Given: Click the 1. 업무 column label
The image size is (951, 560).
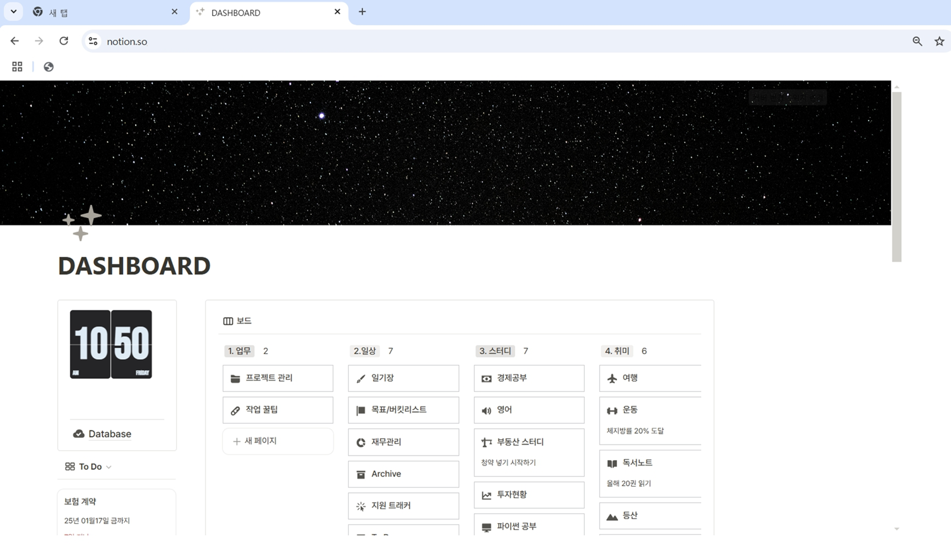Looking at the screenshot, I should tap(239, 351).
